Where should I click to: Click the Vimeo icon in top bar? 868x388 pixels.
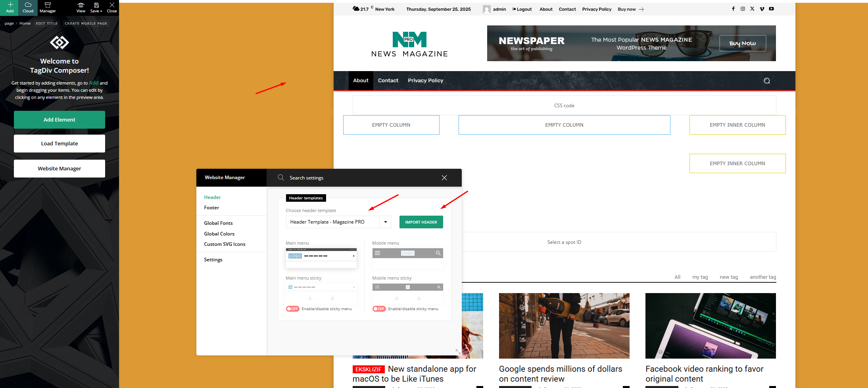pos(762,9)
